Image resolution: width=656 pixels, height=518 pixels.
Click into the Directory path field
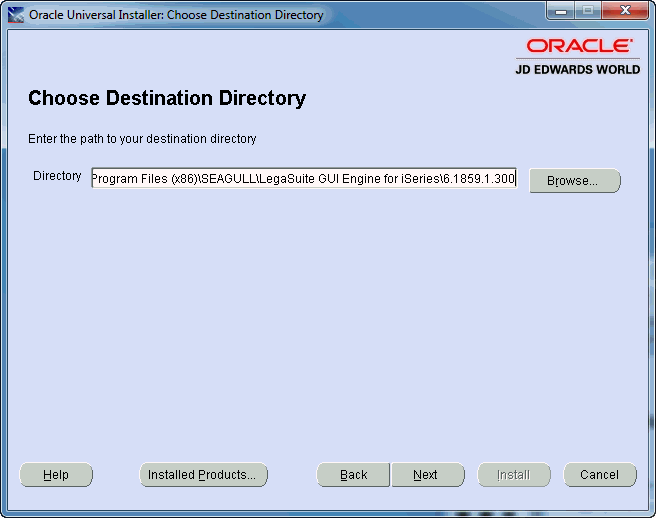(304, 178)
